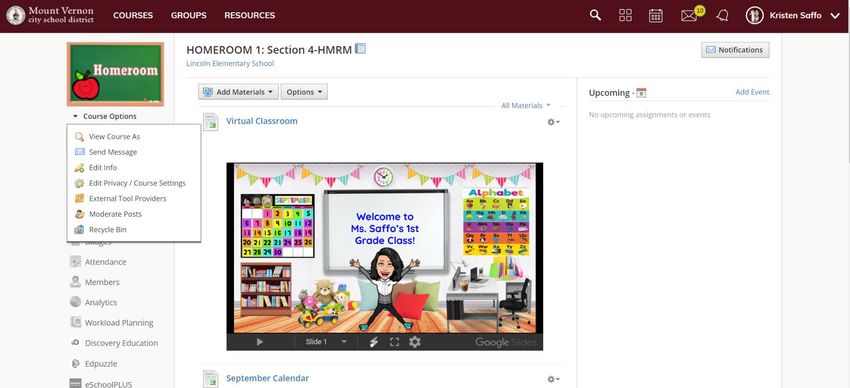Open the calendar icon in top bar
850x388 pixels.
coord(655,15)
